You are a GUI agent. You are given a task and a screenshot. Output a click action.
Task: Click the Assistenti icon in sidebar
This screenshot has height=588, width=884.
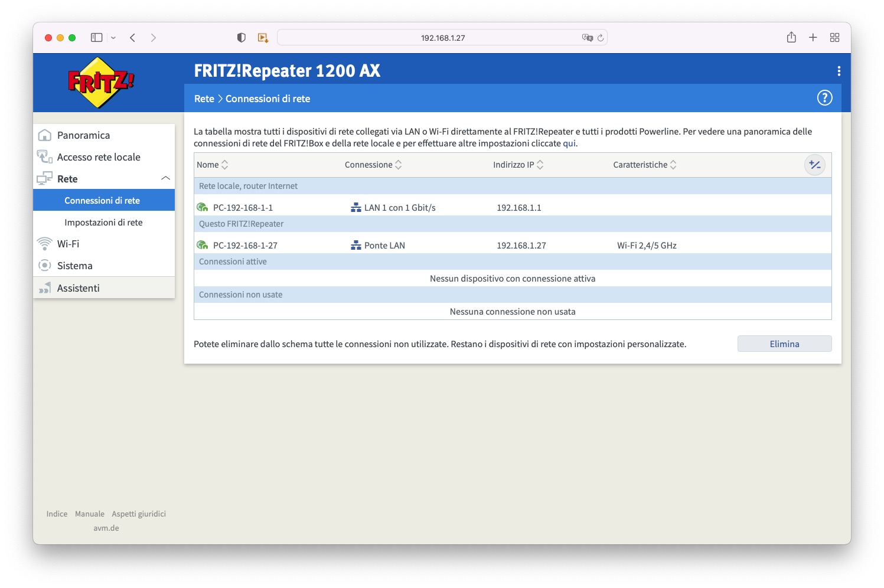44,288
